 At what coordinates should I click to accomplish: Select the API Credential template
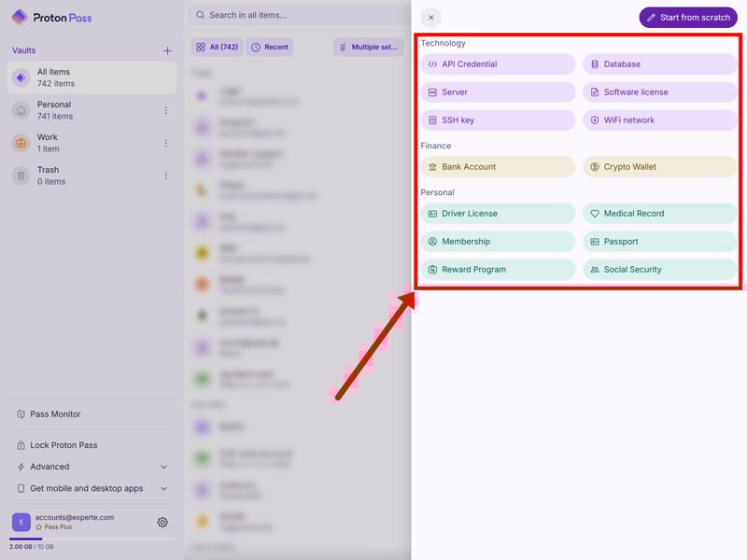(x=498, y=64)
